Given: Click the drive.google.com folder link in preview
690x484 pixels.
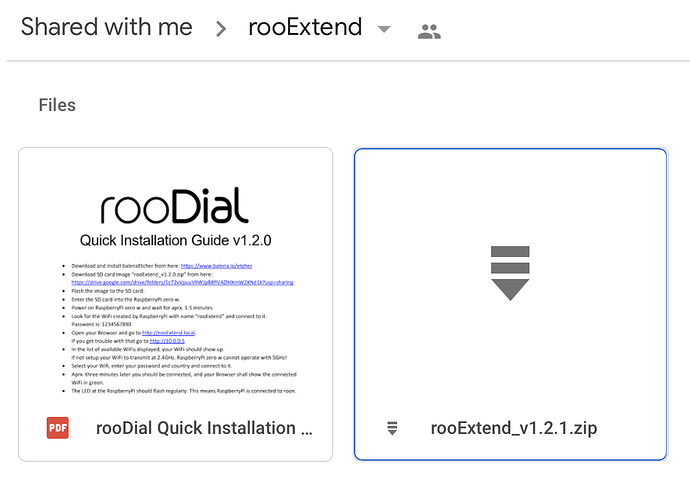Looking at the screenshot, I should pyautogui.click(x=182, y=282).
